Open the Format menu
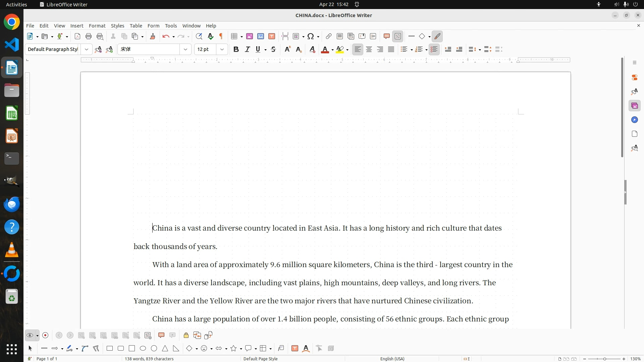Screen dimensions: 644x362 tap(97, 26)
